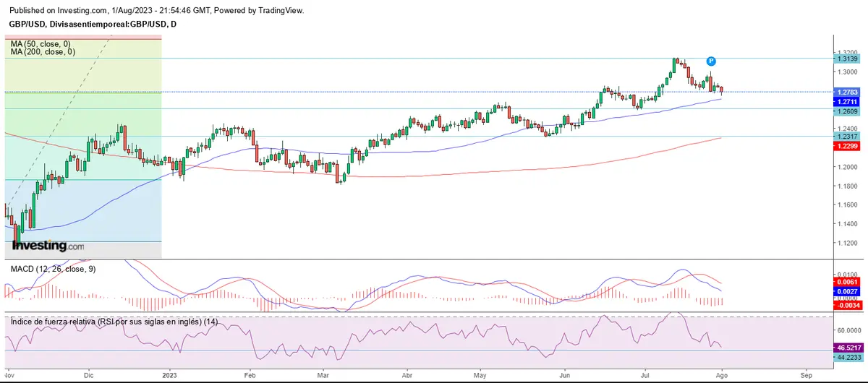
Task: Click the Investing.com watermark logo
Action: point(48,246)
